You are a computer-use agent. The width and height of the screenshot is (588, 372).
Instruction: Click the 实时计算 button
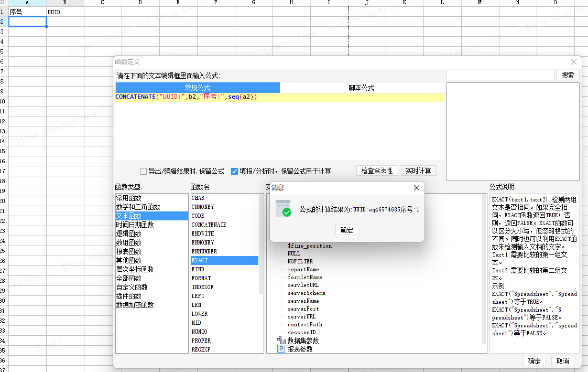click(418, 171)
